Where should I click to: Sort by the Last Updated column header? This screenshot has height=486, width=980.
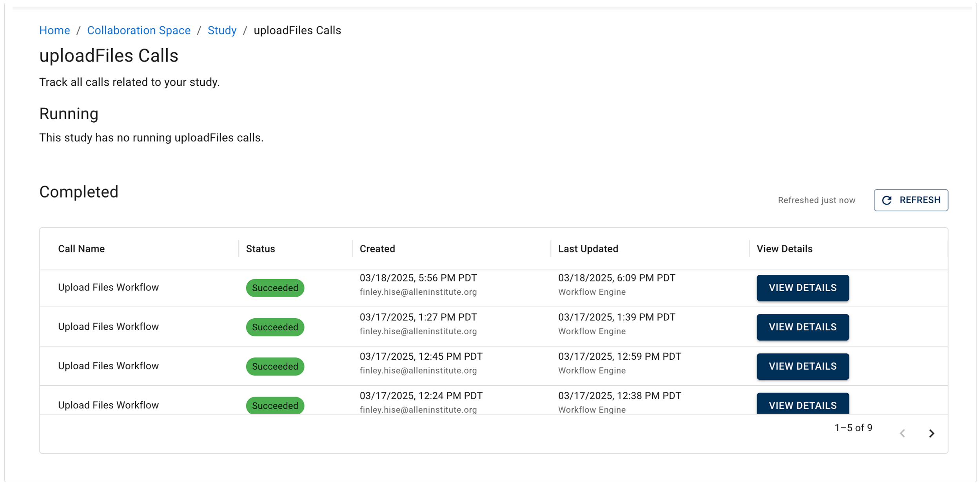coord(588,249)
